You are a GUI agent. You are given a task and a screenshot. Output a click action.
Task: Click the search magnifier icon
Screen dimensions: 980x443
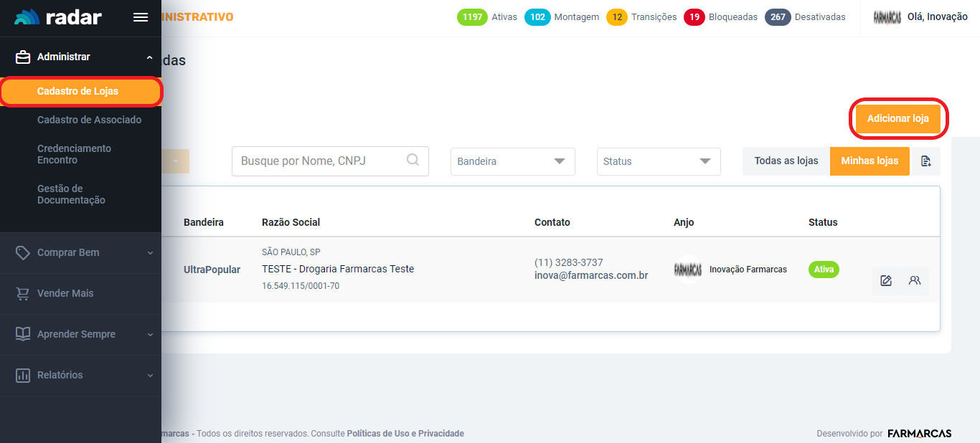[413, 161]
